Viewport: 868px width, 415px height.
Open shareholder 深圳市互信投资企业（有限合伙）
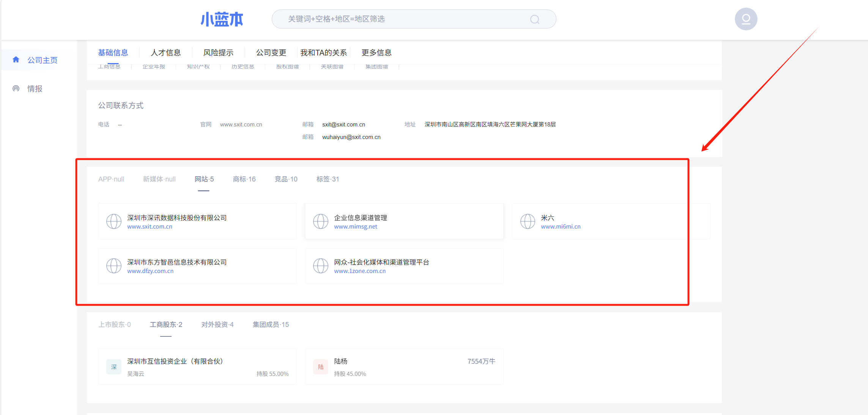[175, 361]
